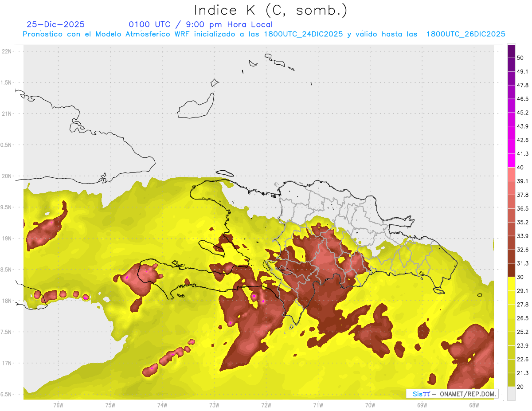Pick the dark brown swatch between 30 and 31.3
This screenshot has height=411, width=532.
coord(511,270)
